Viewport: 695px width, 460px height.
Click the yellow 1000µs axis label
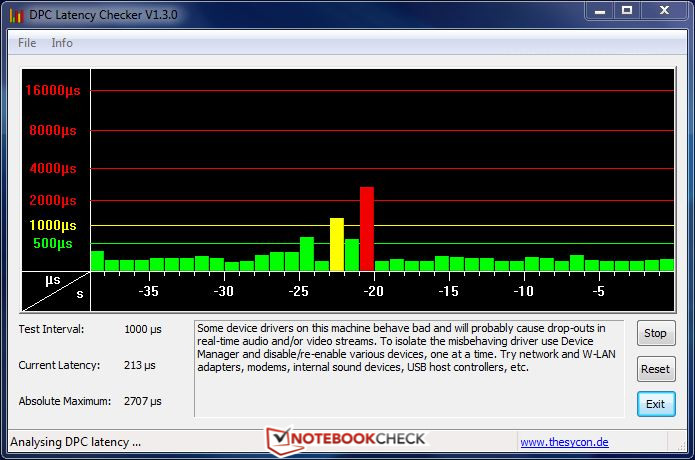click(x=53, y=226)
